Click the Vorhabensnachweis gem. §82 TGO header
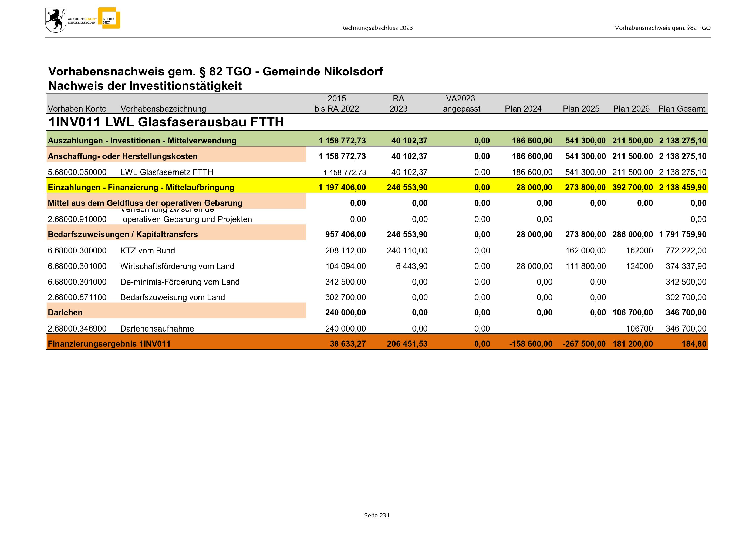 click(663, 28)
